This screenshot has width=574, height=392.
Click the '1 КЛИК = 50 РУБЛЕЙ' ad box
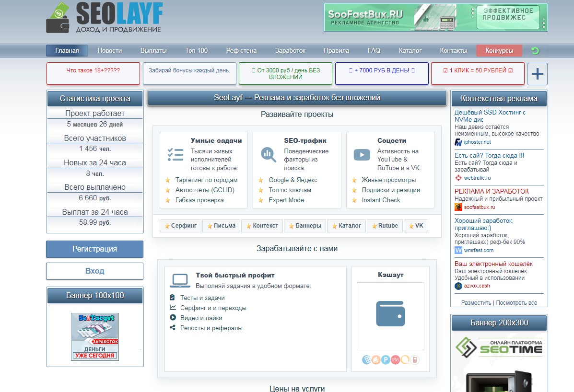tap(477, 74)
